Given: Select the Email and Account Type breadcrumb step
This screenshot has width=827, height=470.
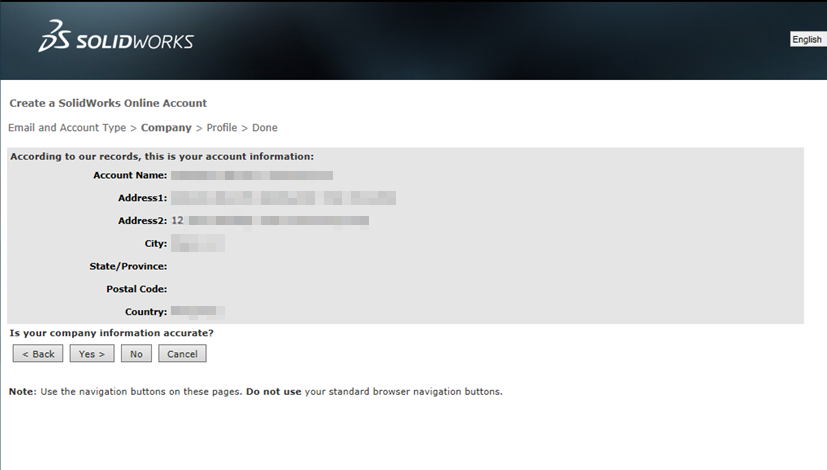Looking at the screenshot, I should tap(67, 128).
